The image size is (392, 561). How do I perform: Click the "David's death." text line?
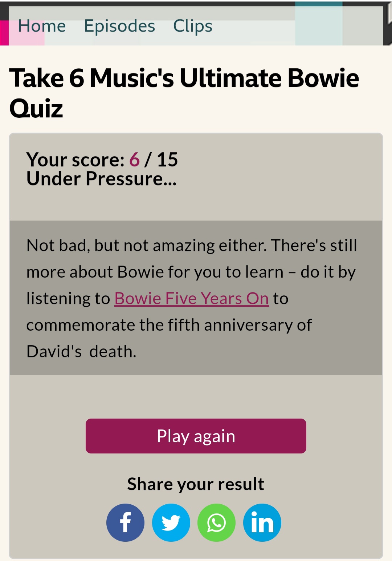(x=81, y=351)
